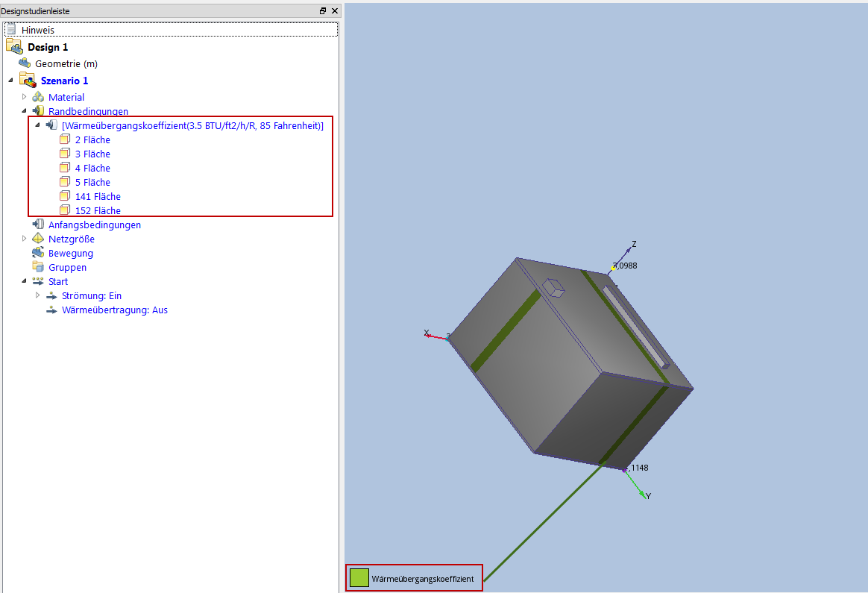868x593 pixels.
Task: Collapse the Szenario 1 node
Action: 10,81
